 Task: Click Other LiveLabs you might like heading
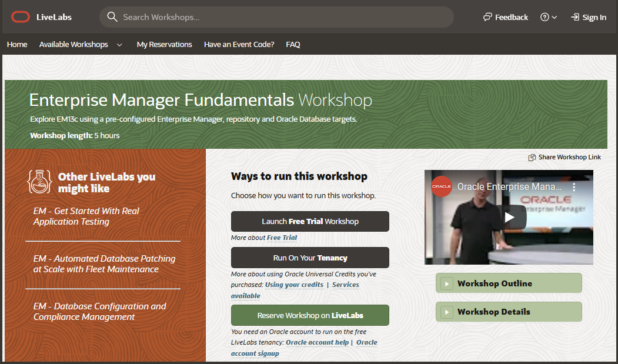click(107, 183)
